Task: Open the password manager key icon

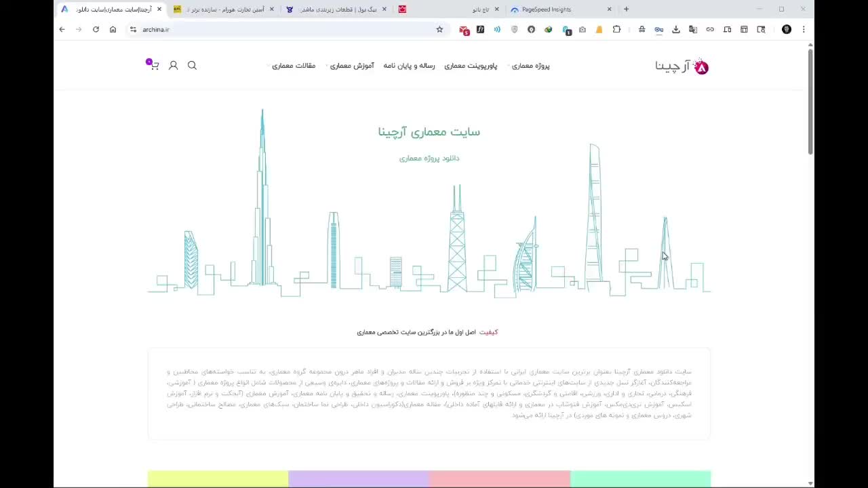Action: tap(659, 29)
